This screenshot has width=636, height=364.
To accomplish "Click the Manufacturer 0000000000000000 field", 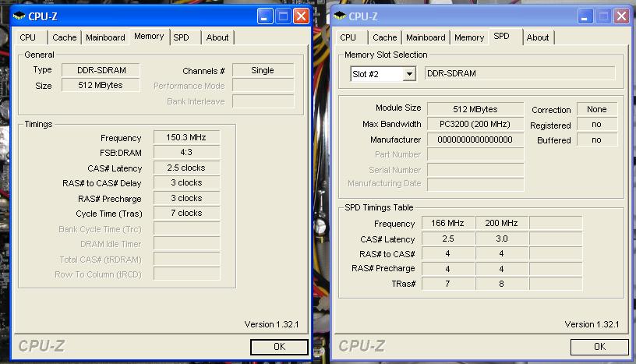I will (x=475, y=140).
